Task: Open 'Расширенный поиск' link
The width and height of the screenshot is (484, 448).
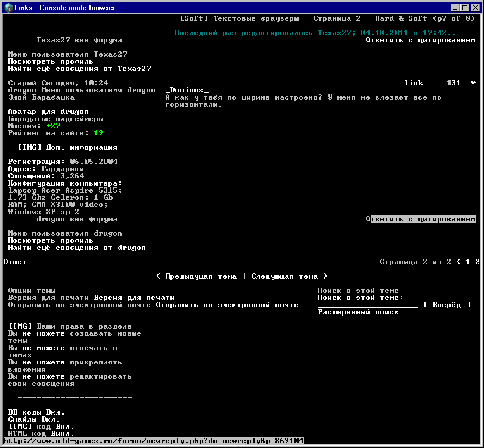Action: click(358, 312)
